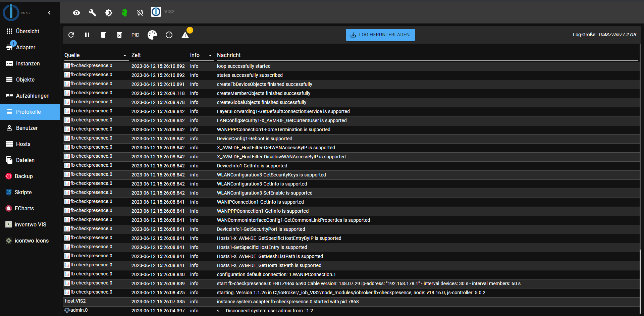Click the icontwo Icons gear icon
This screenshot has height=316, width=644.
click(x=9, y=241)
